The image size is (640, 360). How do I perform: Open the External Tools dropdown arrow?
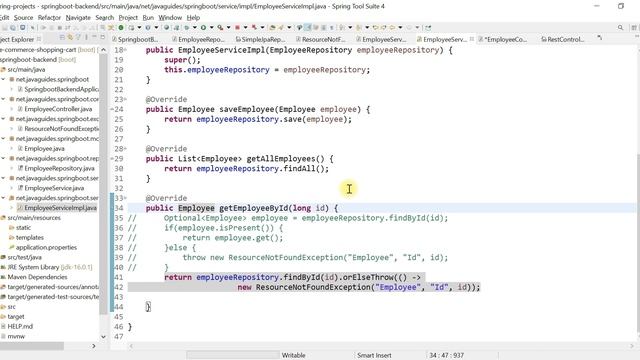(229, 27)
